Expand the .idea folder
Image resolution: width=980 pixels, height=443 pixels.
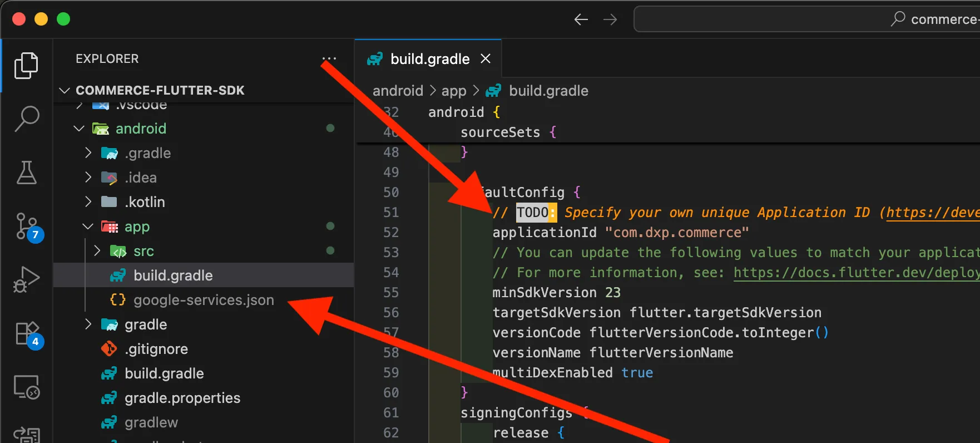click(x=88, y=178)
